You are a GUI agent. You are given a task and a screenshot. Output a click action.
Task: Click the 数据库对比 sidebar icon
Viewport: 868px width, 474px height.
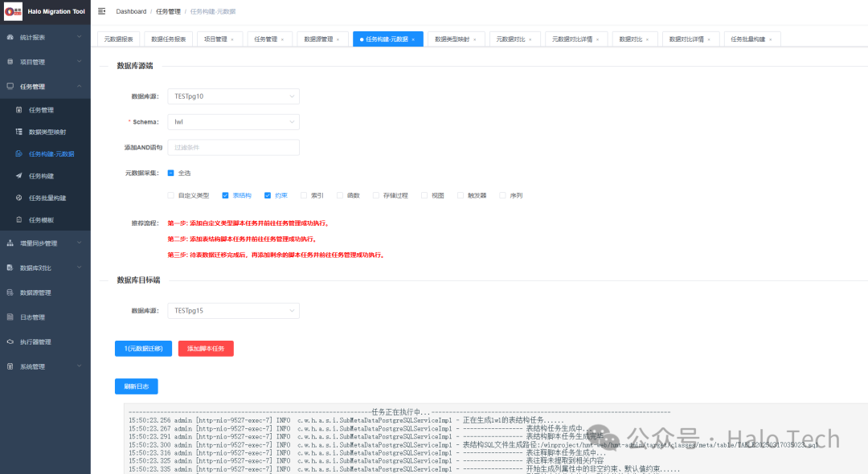[x=10, y=268]
